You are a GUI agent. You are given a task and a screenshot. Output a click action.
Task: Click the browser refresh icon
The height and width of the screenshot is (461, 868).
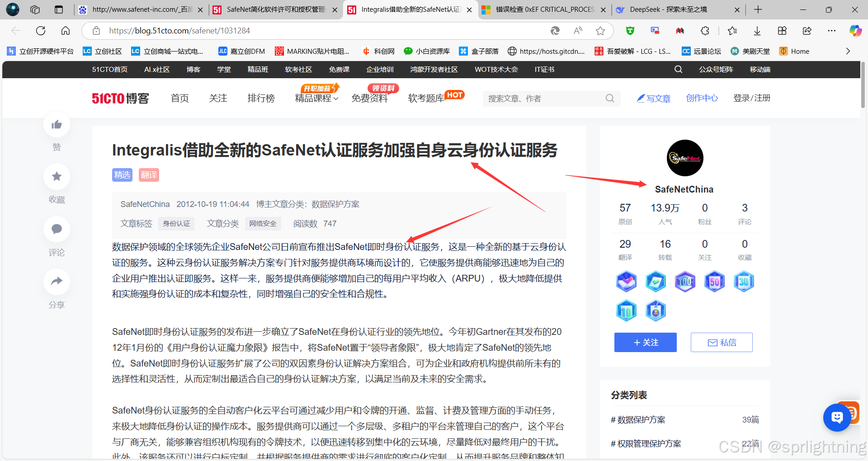point(41,31)
